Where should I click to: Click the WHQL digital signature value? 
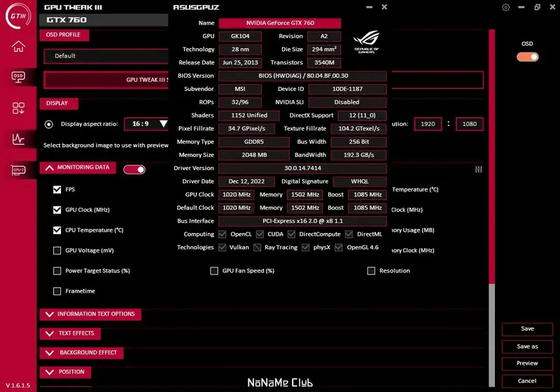click(x=360, y=181)
